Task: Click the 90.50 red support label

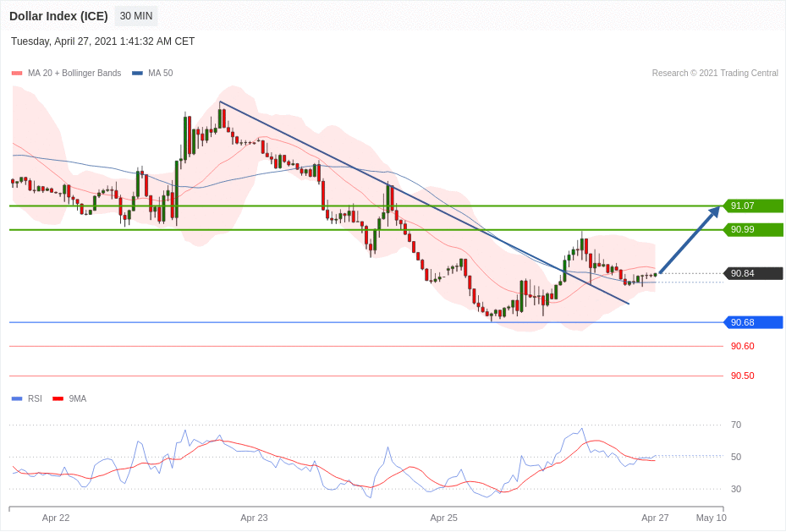Action: tap(742, 376)
